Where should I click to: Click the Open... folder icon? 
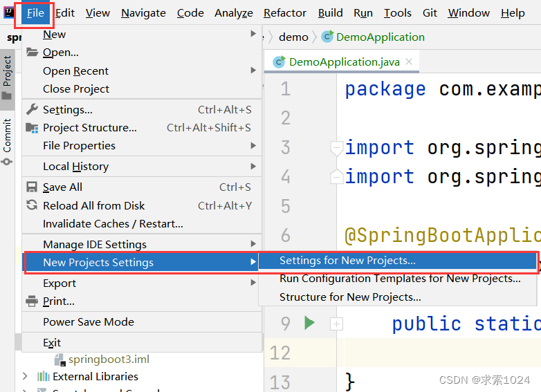(32, 52)
